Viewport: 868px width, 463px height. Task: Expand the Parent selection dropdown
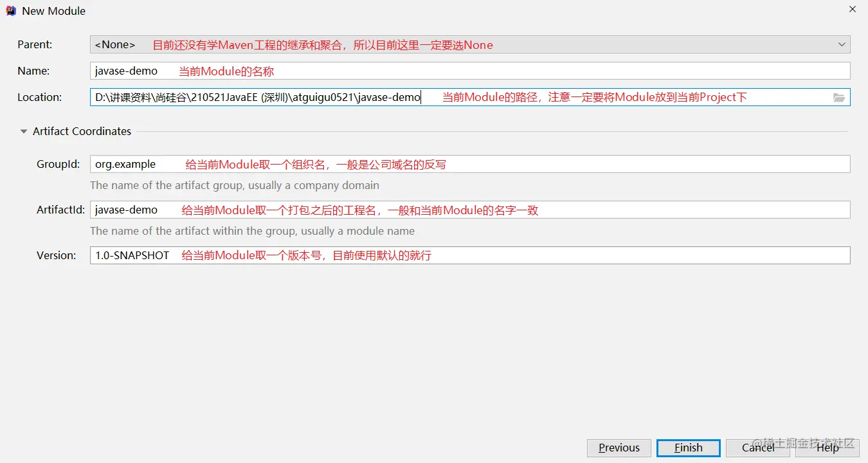tap(842, 44)
